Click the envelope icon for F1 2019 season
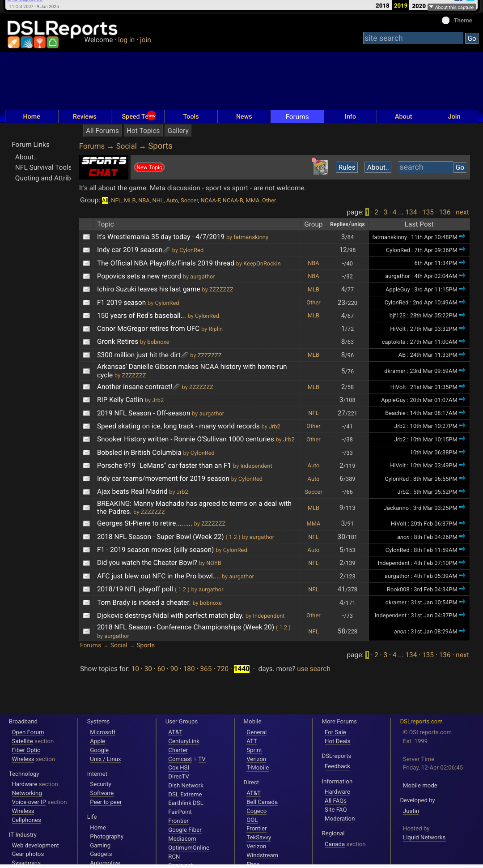 tap(86, 303)
